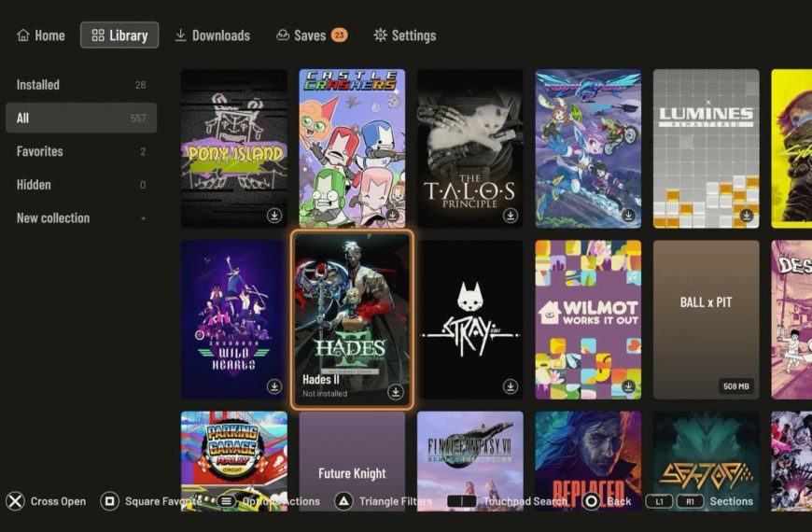Image resolution: width=812 pixels, height=532 pixels.
Task: Click the download icon on Stray
Action: [511, 385]
